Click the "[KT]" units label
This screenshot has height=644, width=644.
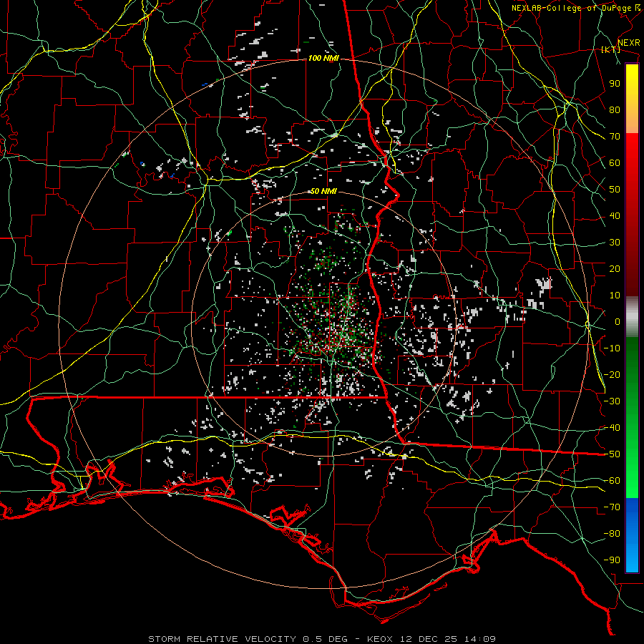click(x=611, y=49)
